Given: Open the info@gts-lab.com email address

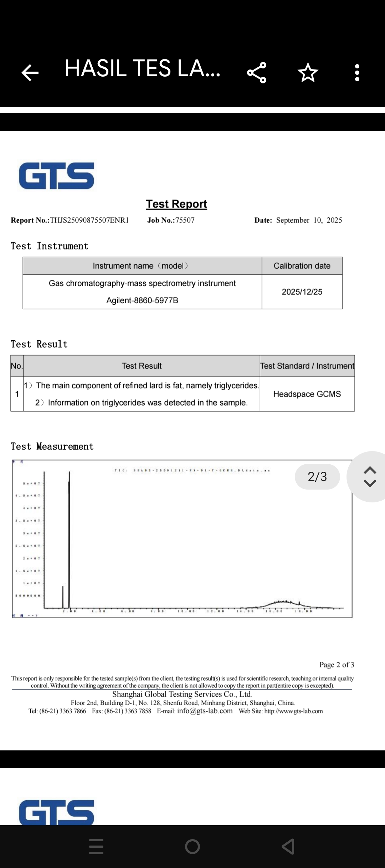Looking at the screenshot, I should click(205, 711).
